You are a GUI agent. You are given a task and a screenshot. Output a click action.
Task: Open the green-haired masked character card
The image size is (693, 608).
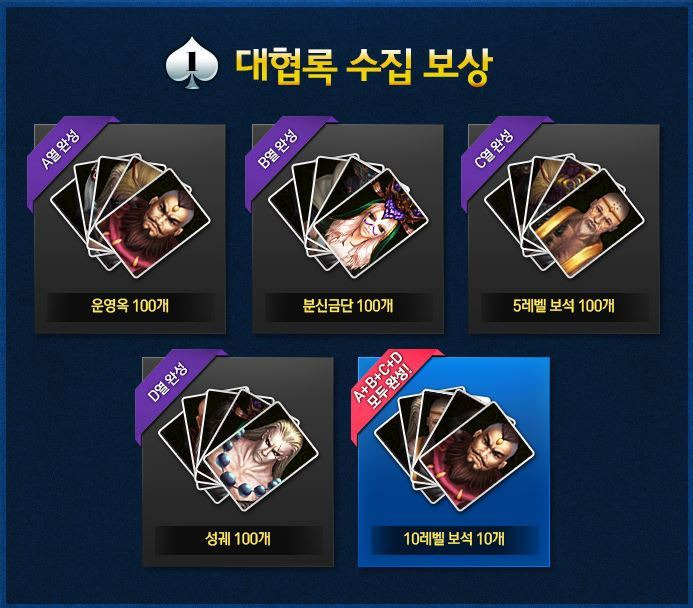370,223
